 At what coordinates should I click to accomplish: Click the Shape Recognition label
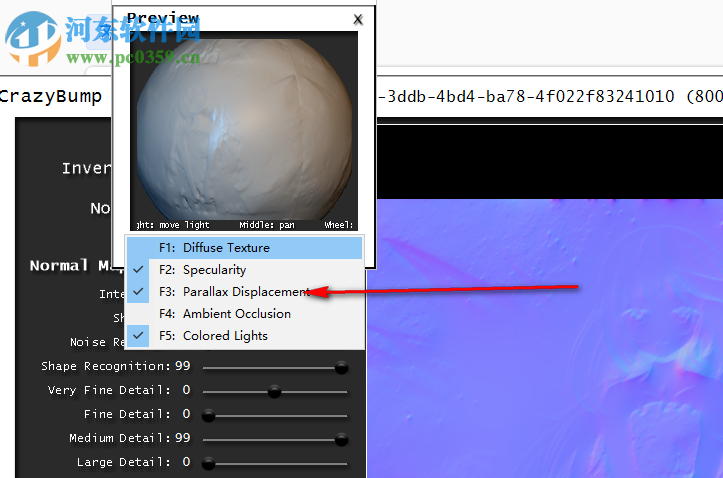coord(106,366)
